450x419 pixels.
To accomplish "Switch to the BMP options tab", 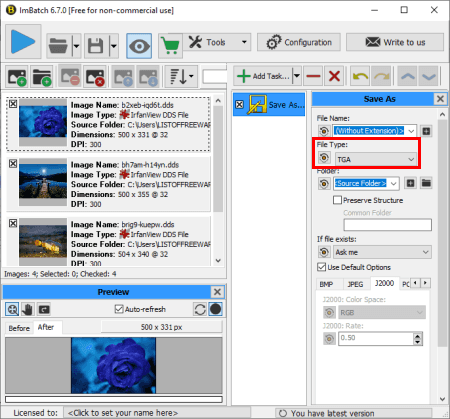I will 326,284.
